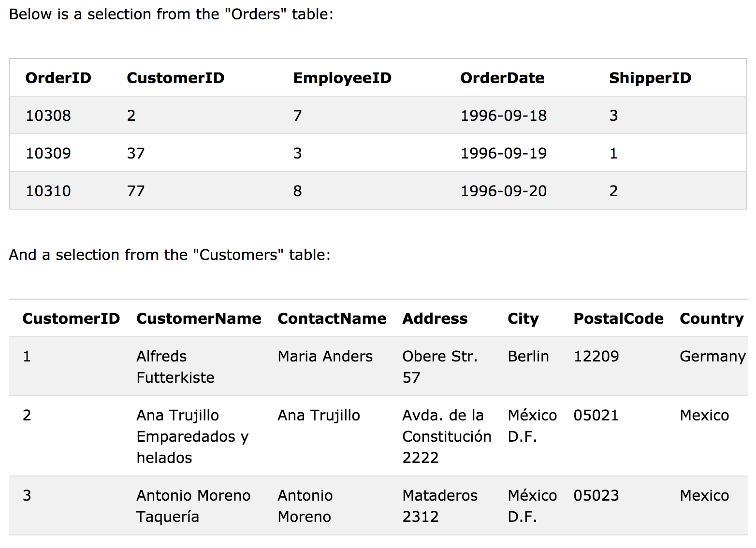Click order number 10309 cell
Image resolution: width=756 pixels, height=548 pixels.
pos(48,153)
